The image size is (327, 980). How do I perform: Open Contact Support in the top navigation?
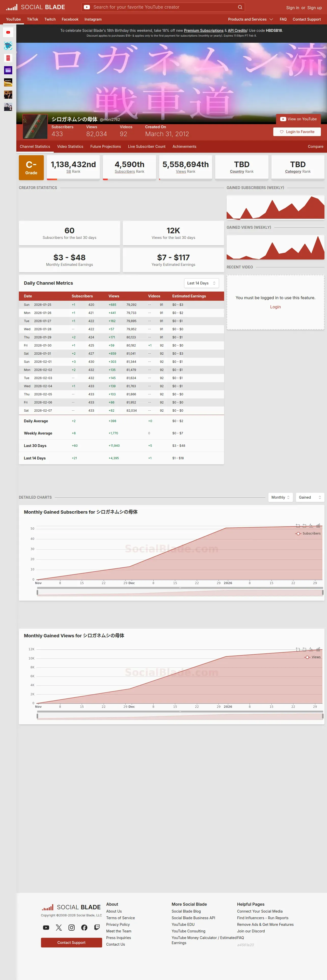click(306, 19)
